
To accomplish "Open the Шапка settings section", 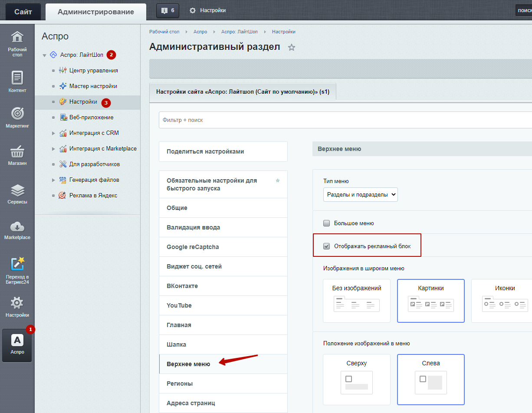I will 223,344.
